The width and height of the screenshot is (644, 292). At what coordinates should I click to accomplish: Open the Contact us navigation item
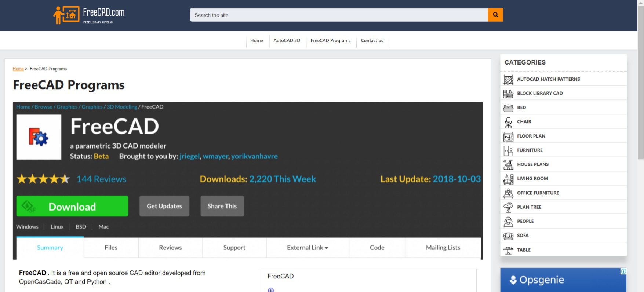pyautogui.click(x=372, y=40)
